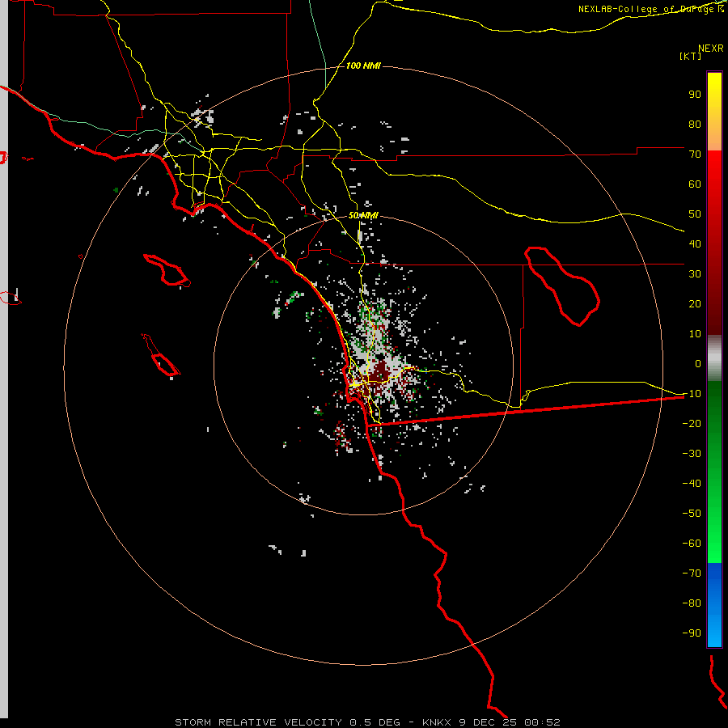Click the -80 value on velocity scale
The image size is (728, 728).
(692, 603)
